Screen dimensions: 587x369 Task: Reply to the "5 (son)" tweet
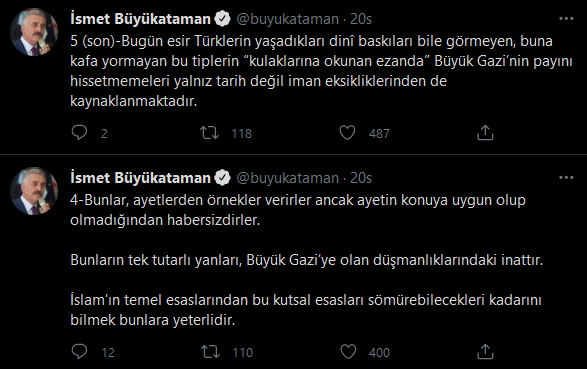click(79, 133)
